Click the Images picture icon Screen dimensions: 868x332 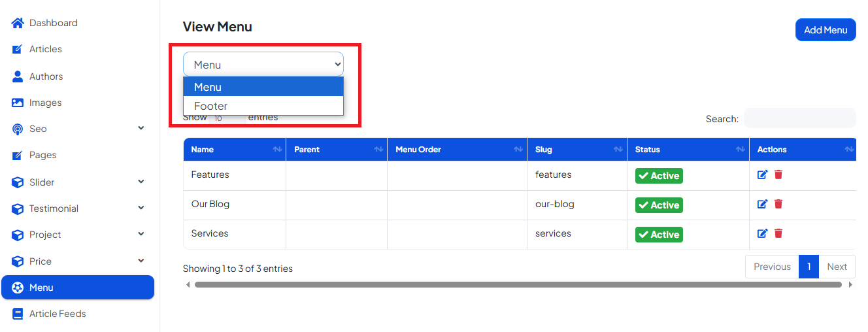coord(18,103)
